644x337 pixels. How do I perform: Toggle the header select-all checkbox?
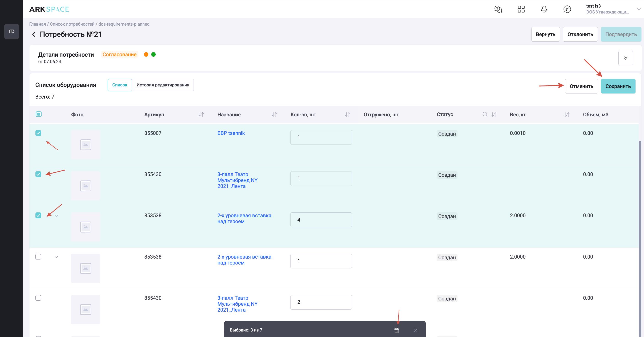point(38,114)
